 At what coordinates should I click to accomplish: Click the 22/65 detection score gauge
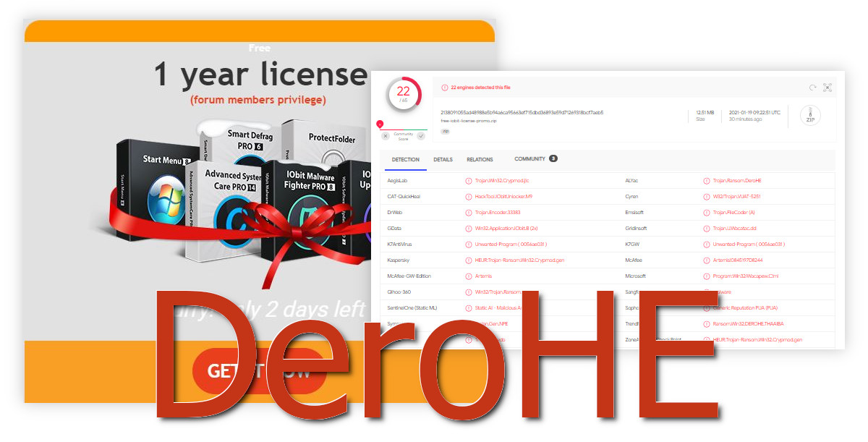click(404, 96)
